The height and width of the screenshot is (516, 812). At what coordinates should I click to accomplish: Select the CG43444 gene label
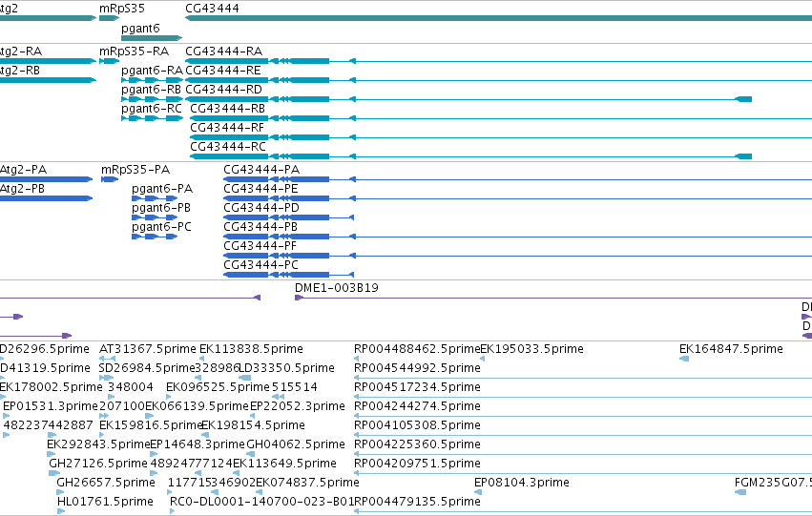tap(213, 9)
